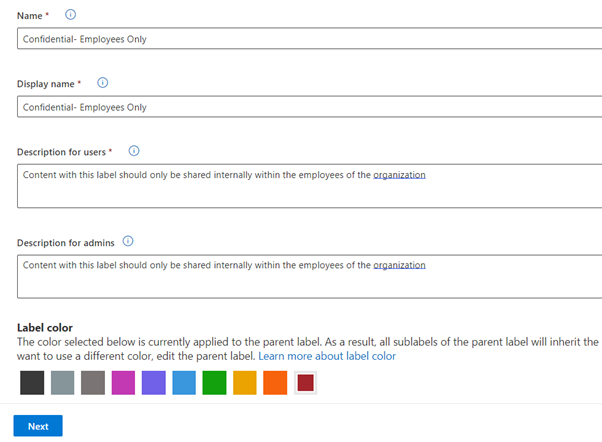Choose the yellow-gold color swatch

point(245,383)
